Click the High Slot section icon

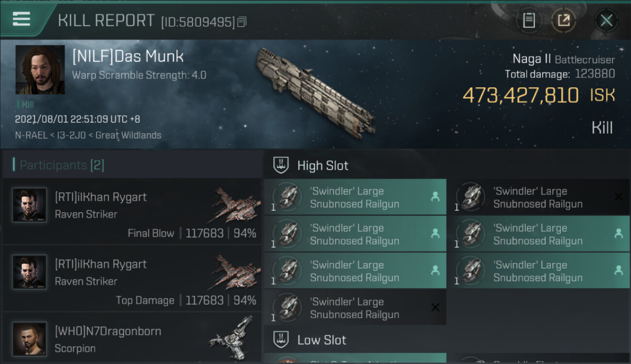pyautogui.click(x=282, y=165)
